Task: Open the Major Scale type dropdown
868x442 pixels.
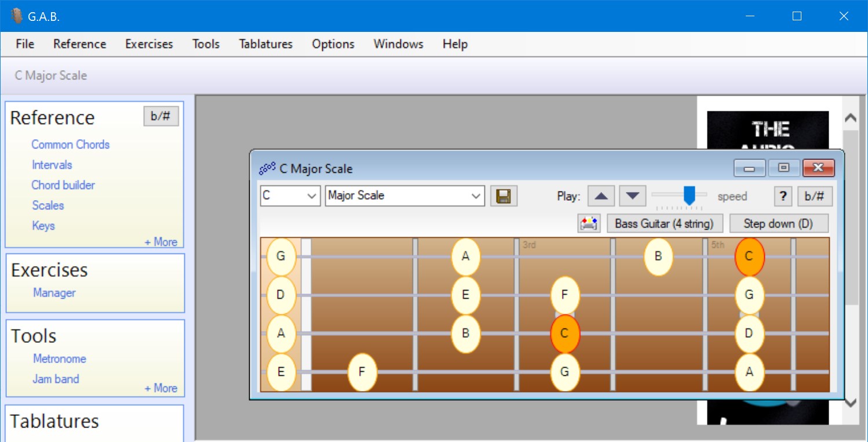Action: [x=404, y=195]
